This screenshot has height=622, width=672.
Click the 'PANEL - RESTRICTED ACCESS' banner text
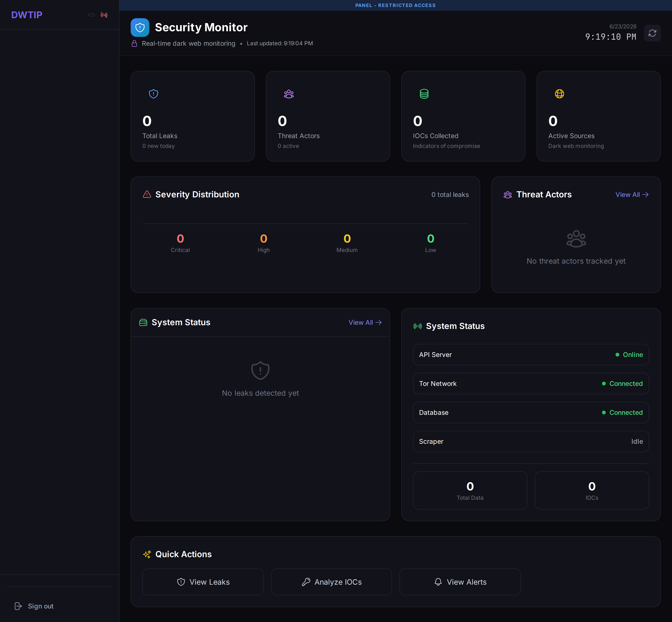(x=395, y=5)
